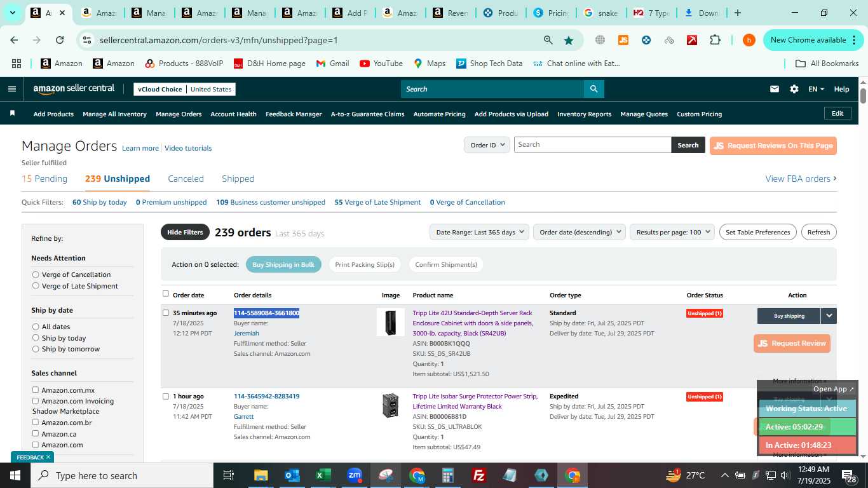The image size is (868, 488).
Task: Open Account Health menu item
Action: click(x=233, y=114)
